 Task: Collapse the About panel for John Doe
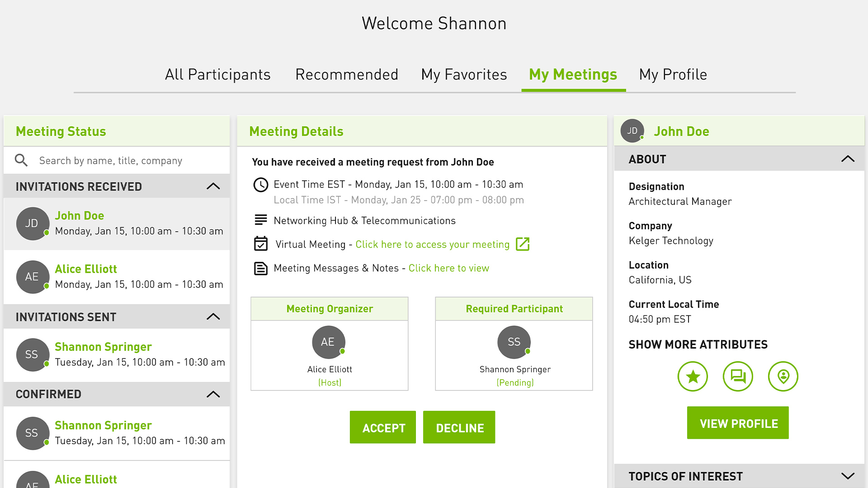point(848,159)
